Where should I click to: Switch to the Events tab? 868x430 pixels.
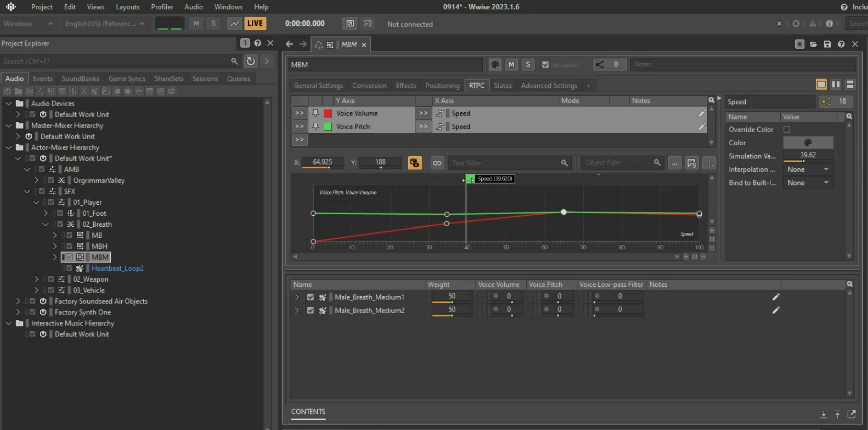point(43,78)
